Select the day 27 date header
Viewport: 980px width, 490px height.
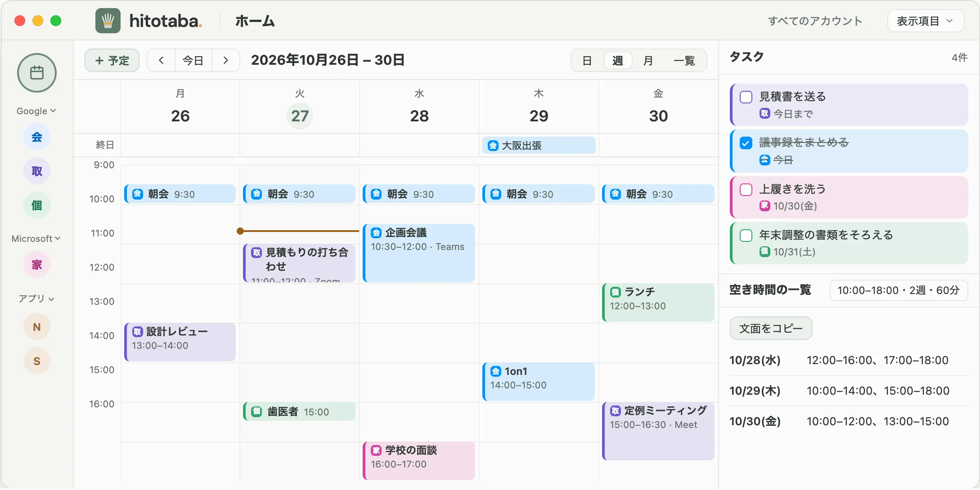click(300, 116)
